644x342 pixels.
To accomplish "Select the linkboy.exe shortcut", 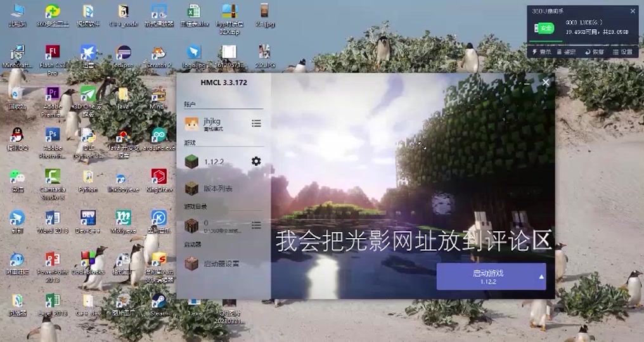I will (x=123, y=180).
